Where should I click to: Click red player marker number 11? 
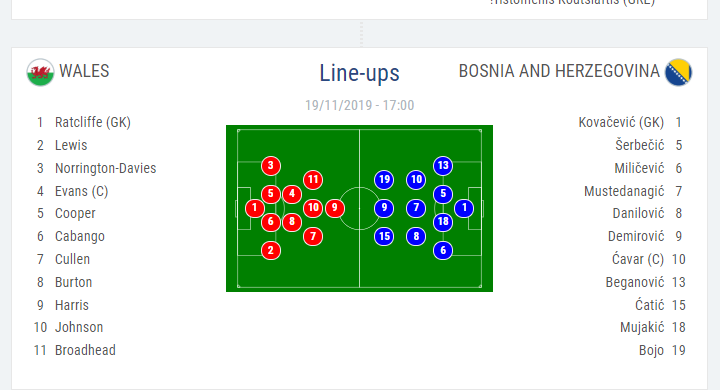tap(313, 180)
